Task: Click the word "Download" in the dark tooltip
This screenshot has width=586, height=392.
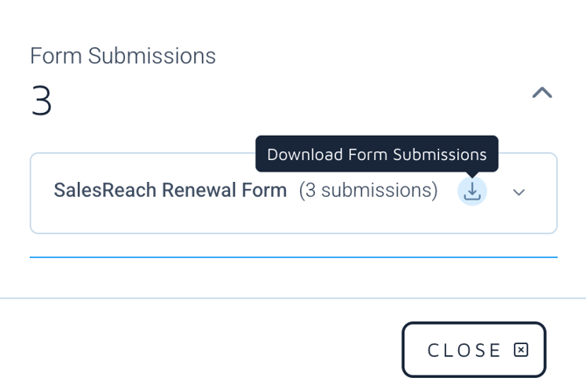Action: (304, 154)
